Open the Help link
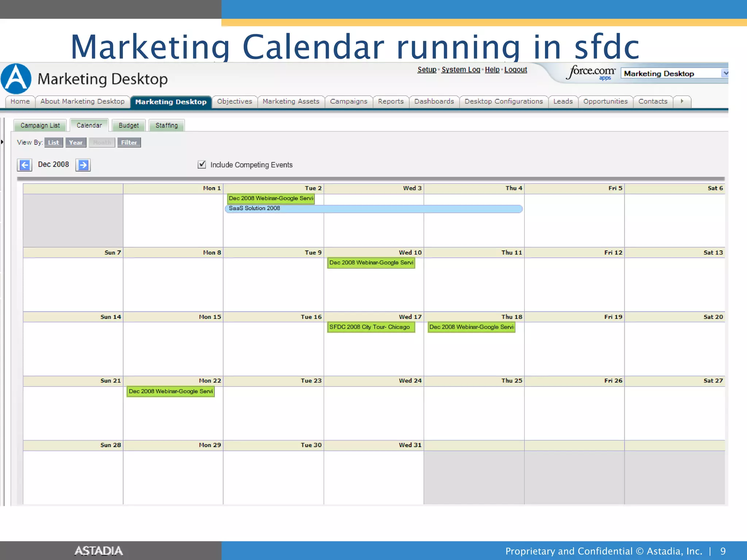The width and height of the screenshot is (747, 560). 492,70
